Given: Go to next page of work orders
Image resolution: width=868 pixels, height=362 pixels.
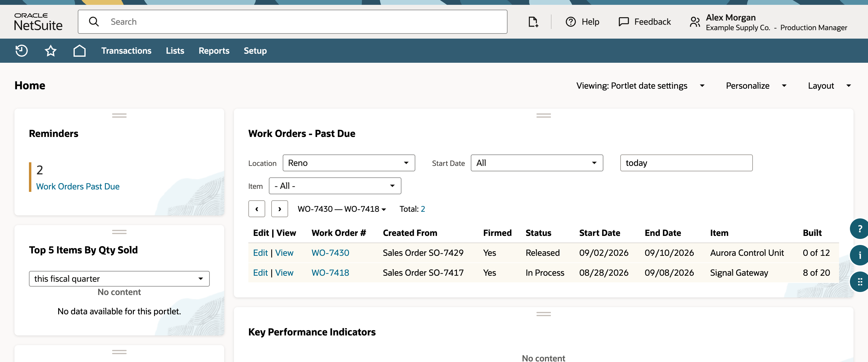Looking at the screenshot, I should [x=280, y=209].
